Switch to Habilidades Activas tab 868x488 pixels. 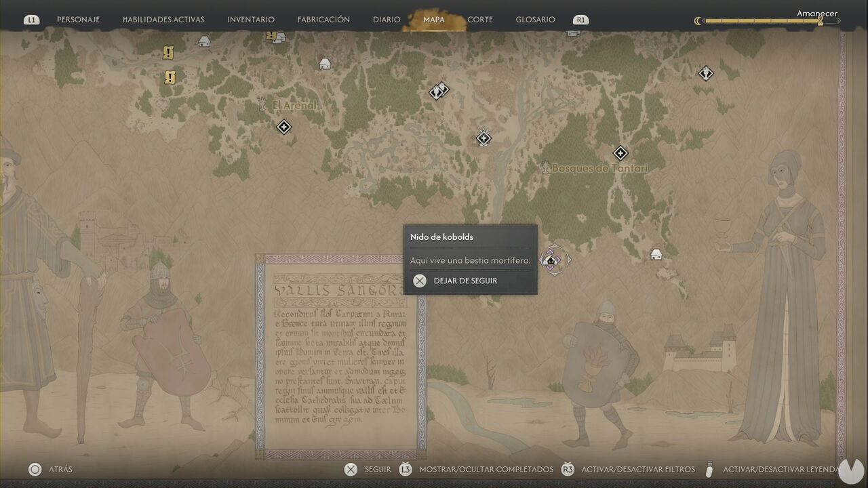point(163,20)
